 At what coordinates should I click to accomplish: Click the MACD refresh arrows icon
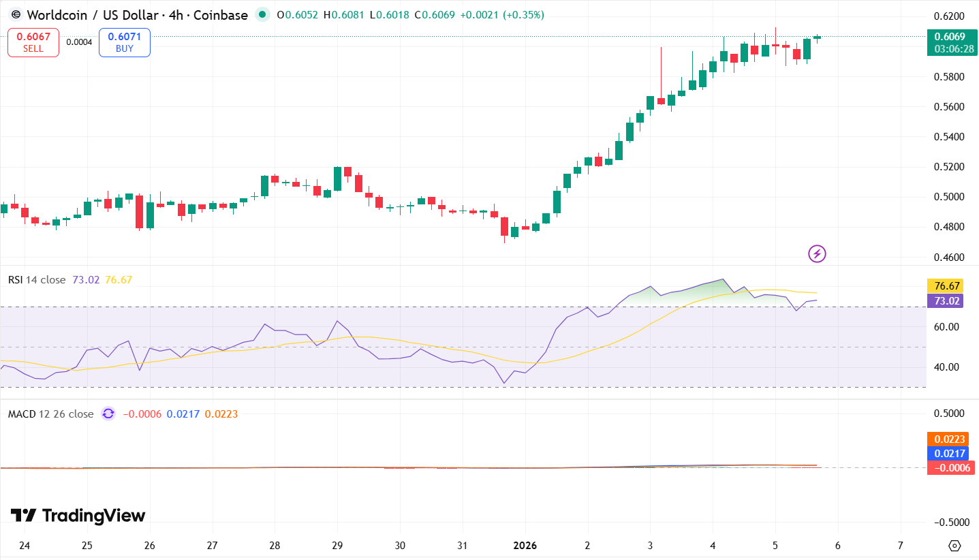tap(108, 414)
